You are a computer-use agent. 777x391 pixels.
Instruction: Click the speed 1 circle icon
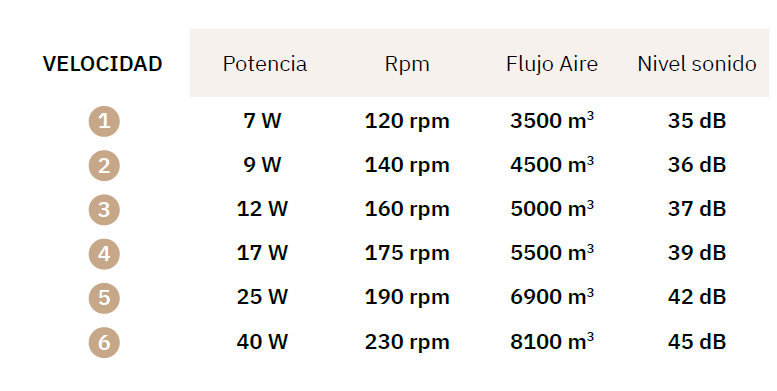[x=104, y=121]
